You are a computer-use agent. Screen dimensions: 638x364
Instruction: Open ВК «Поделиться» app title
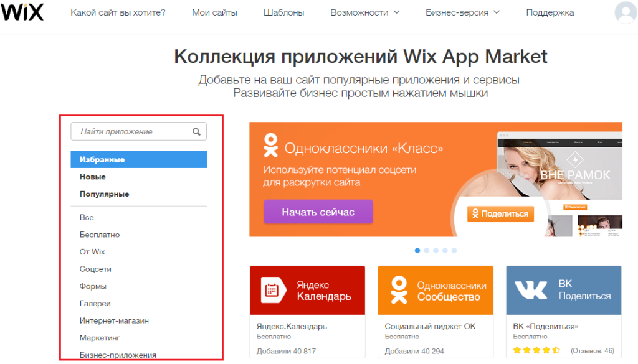click(546, 326)
